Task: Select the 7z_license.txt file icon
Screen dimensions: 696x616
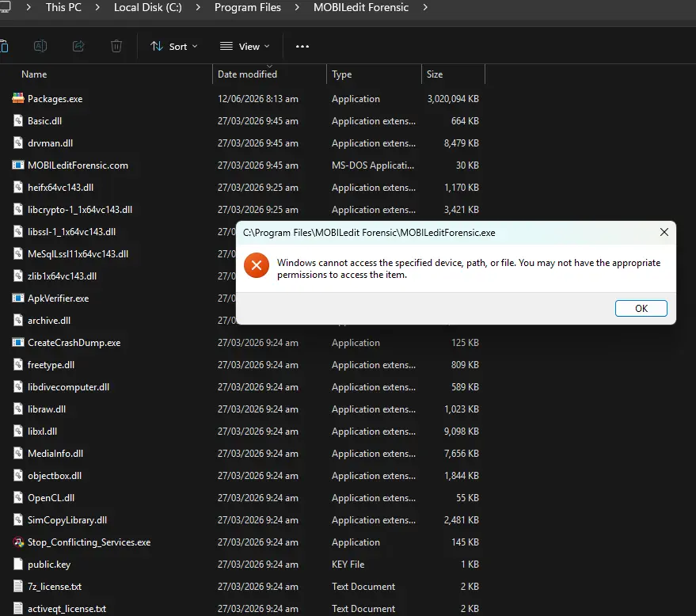Action: (18, 586)
